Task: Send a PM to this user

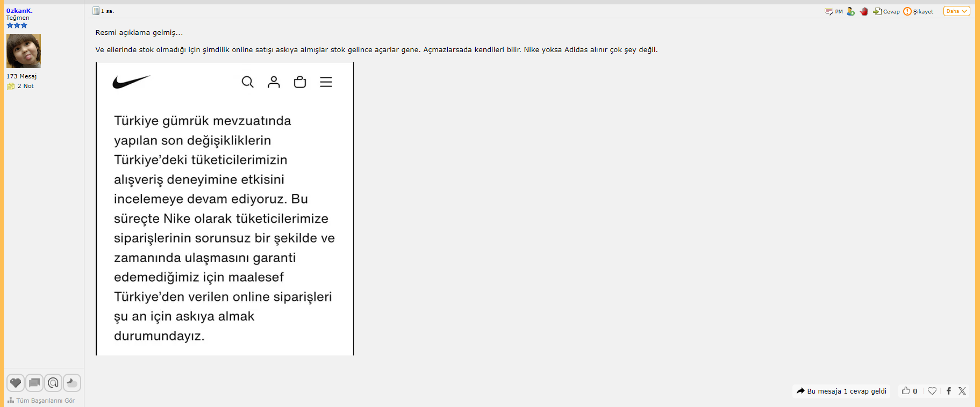Action: pos(834,11)
